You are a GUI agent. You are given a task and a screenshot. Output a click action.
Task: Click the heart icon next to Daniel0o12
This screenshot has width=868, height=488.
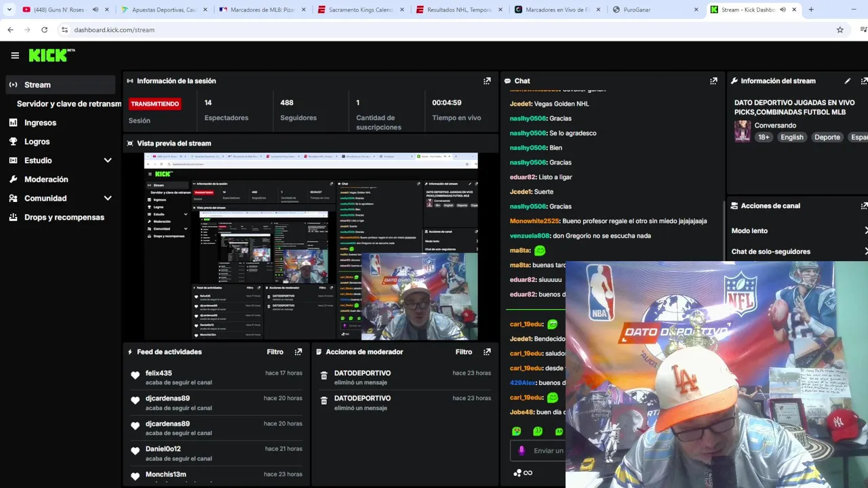(x=135, y=451)
